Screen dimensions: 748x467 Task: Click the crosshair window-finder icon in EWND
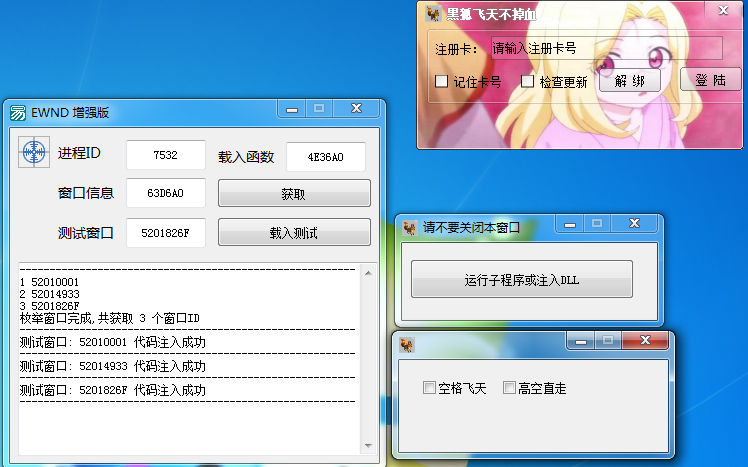point(33,153)
